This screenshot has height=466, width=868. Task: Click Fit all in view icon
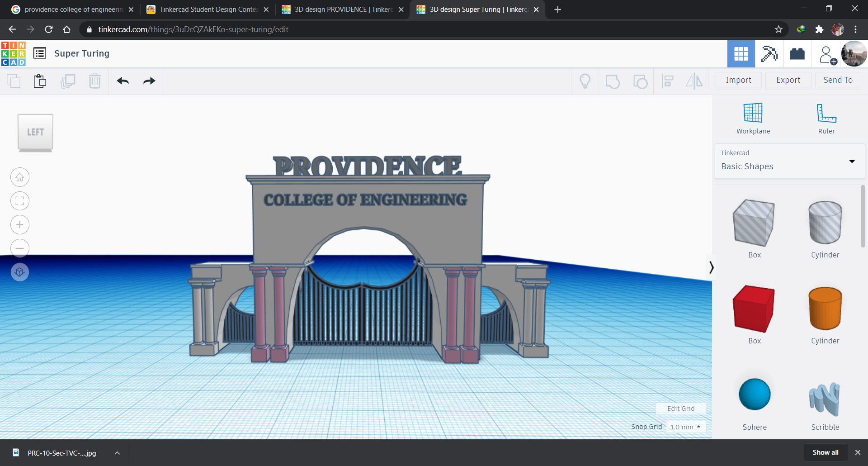coord(20,201)
